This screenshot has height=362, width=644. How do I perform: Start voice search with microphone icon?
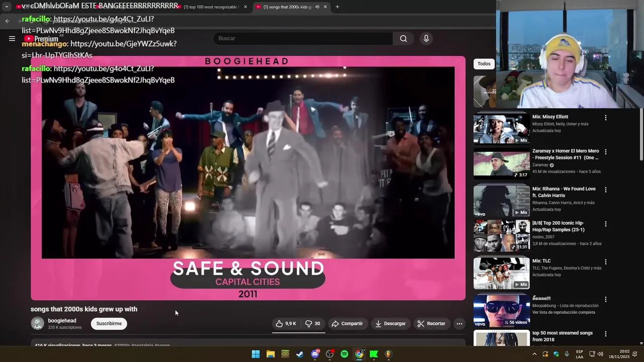point(426,39)
